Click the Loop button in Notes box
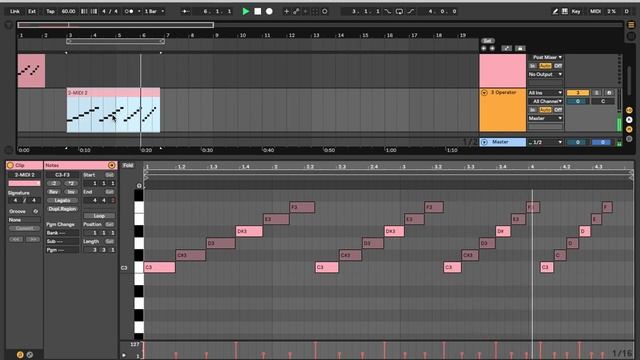The image size is (640, 360). [99, 216]
